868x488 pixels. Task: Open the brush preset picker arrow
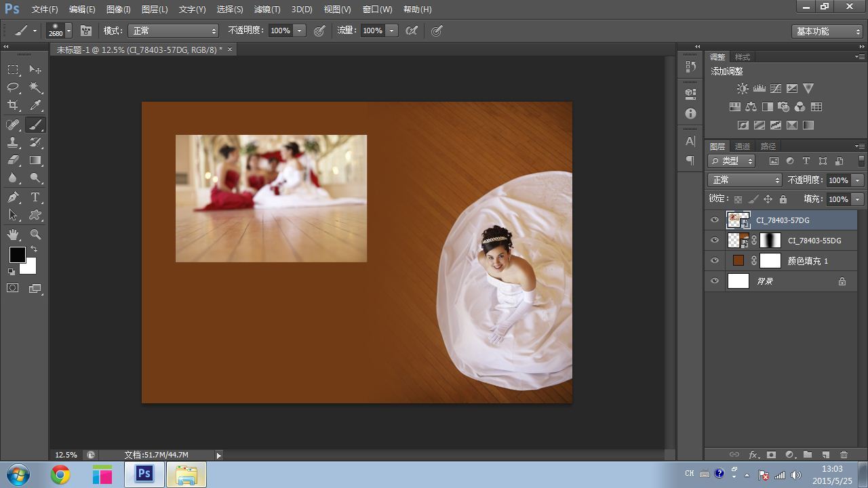[x=68, y=30]
